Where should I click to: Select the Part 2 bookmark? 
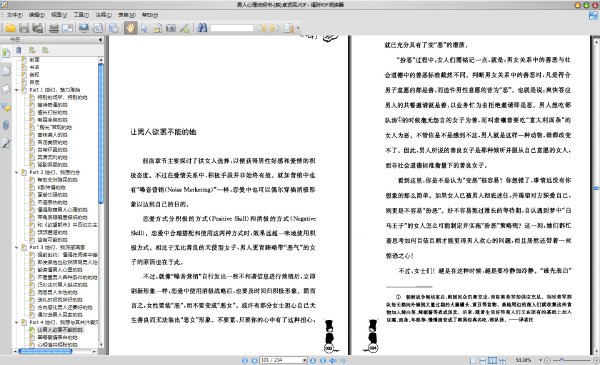[x=55, y=173]
